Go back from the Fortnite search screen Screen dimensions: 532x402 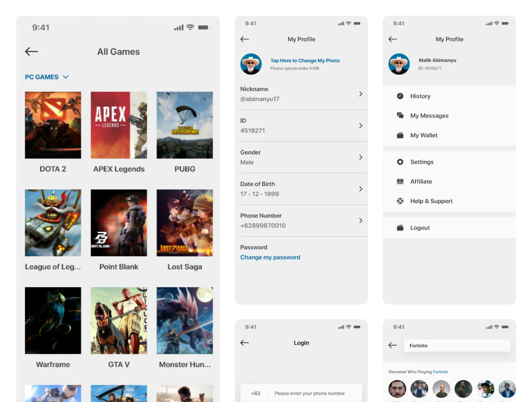pos(392,345)
